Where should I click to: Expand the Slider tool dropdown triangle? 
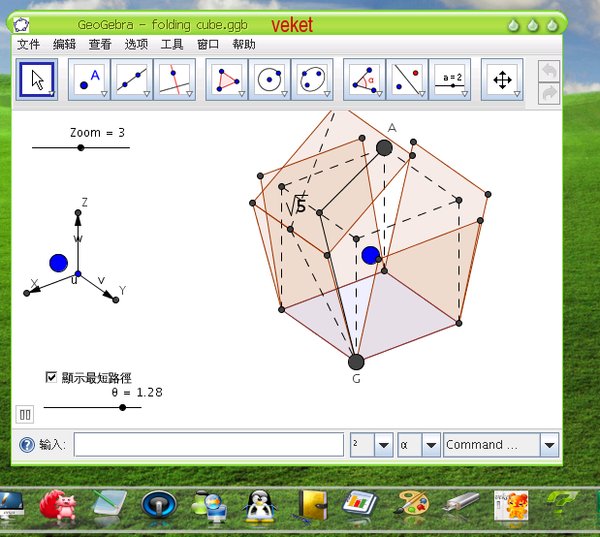[465, 94]
